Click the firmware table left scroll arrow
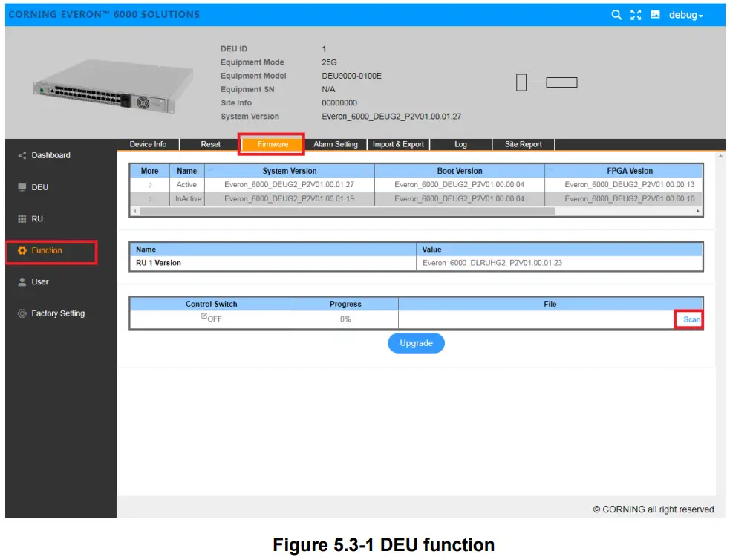 point(135,212)
